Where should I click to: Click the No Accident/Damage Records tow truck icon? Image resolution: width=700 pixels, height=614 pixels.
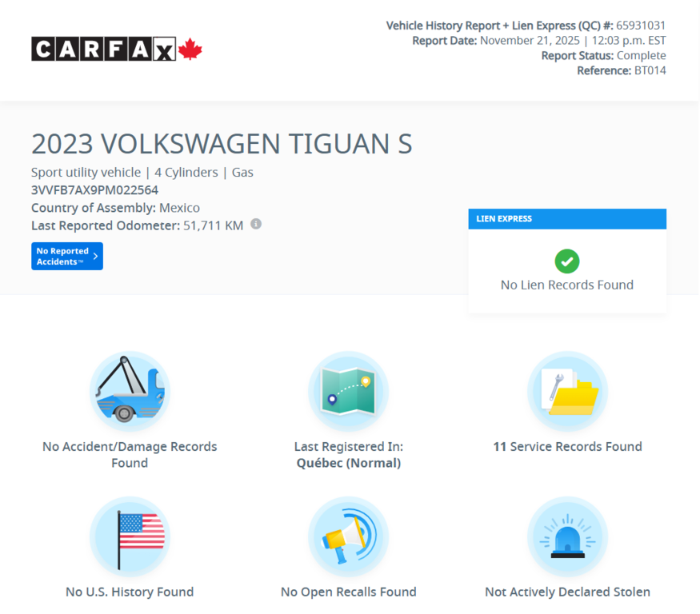coord(130,392)
